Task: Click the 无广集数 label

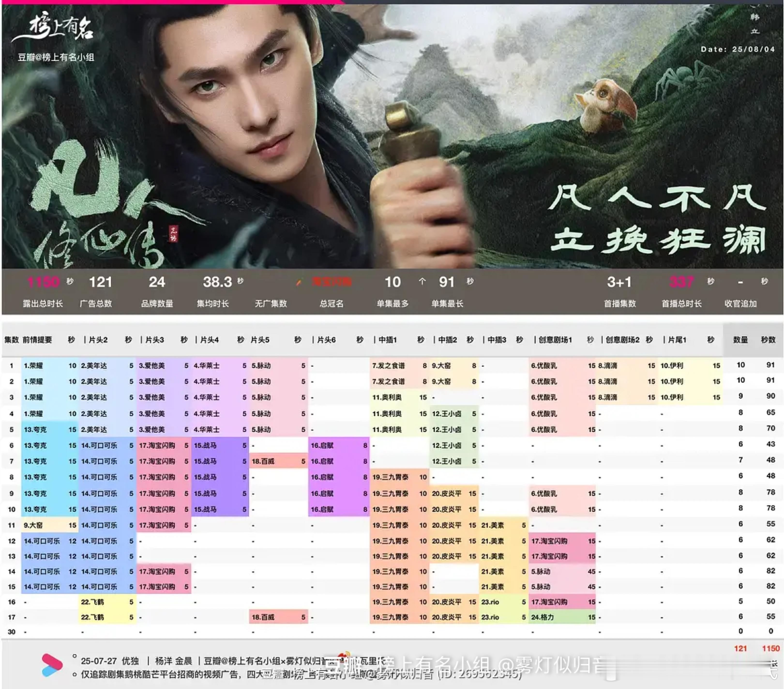Action: tap(271, 303)
